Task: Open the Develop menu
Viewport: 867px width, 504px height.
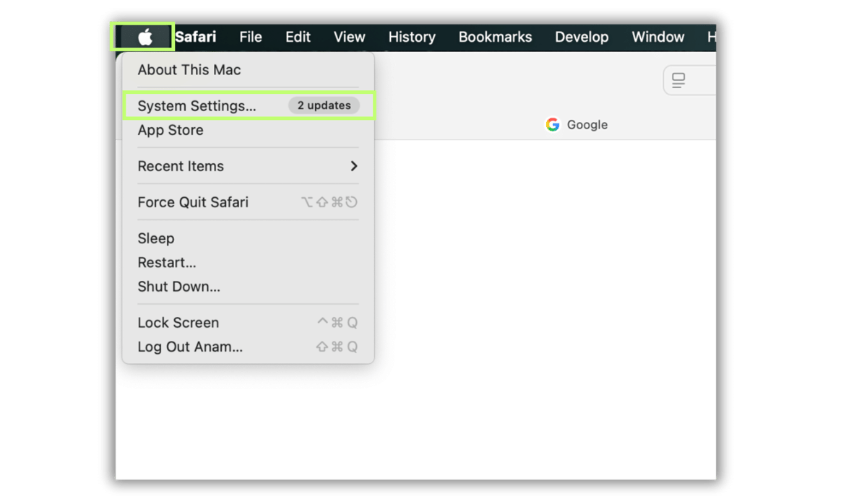Action: click(x=582, y=37)
